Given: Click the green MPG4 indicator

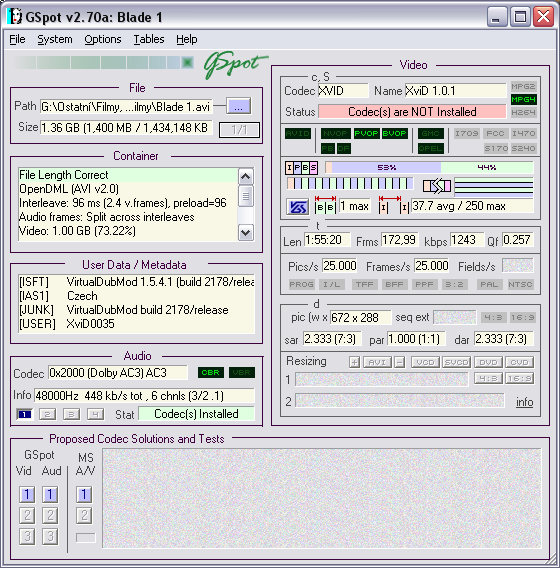Looking at the screenshot, I should [523, 99].
